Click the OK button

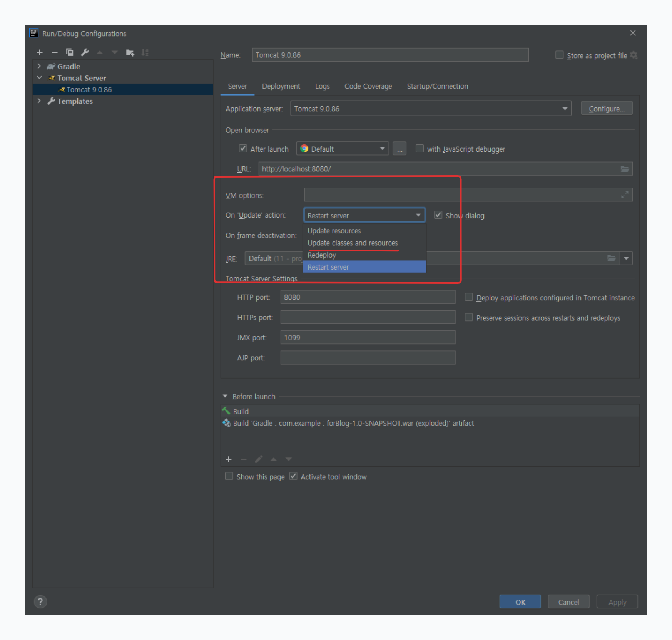pyautogui.click(x=520, y=602)
